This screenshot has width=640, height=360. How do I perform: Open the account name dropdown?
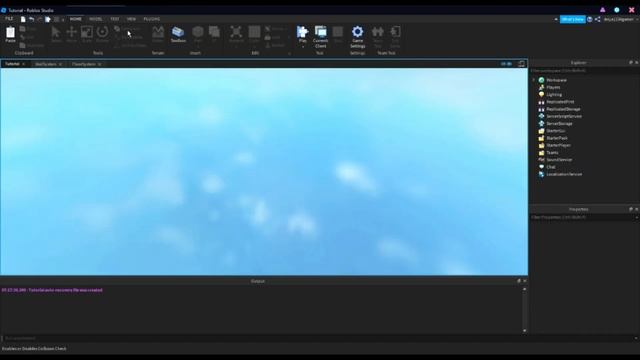click(x=620, y=19)
